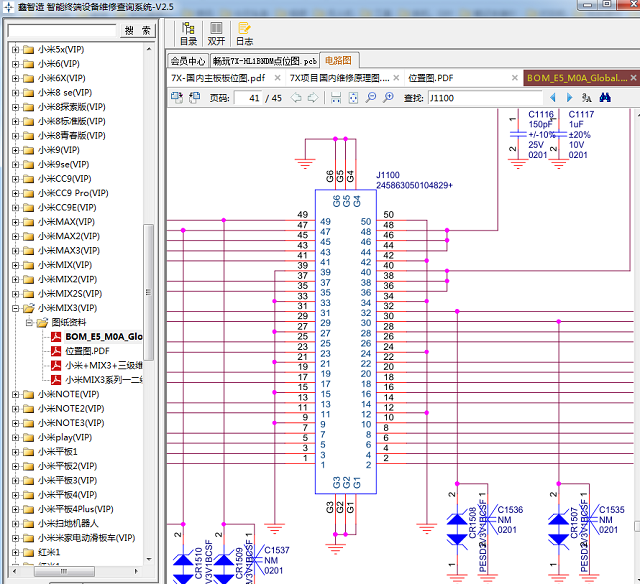Viewport: 640px width, 584px height.
Task: Click the tree panel vertical scrollbar thumb
Action: point(148,292)
